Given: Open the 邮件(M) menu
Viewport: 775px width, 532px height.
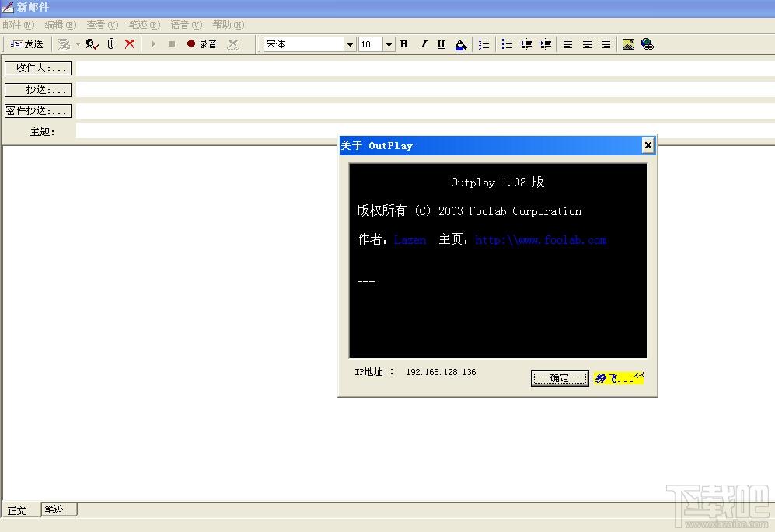Looking at the screenshot, I should coord(19,25).
